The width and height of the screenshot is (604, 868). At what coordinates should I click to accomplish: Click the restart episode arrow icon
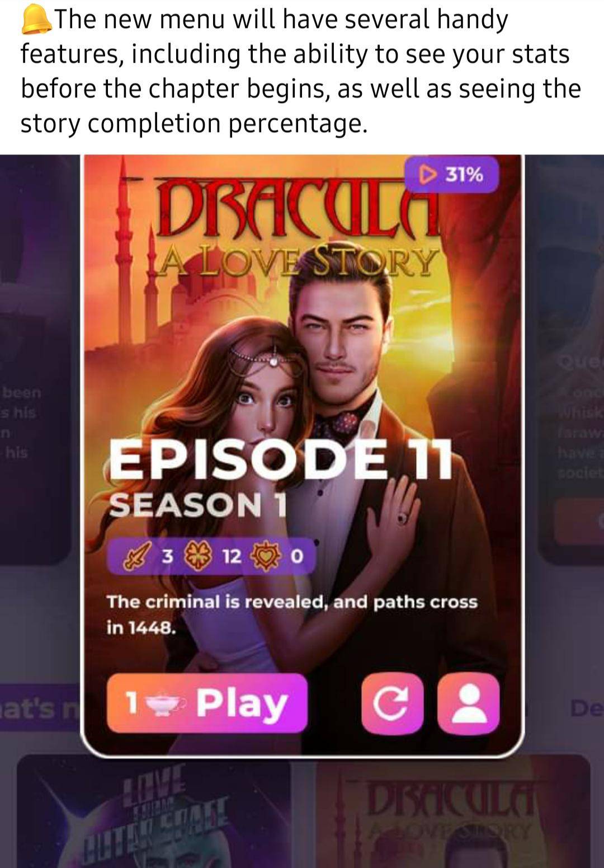(392, 704)
